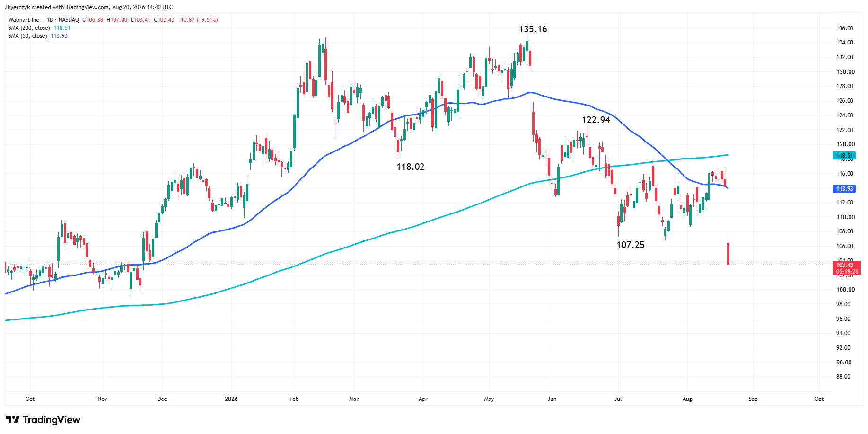Viewport: 868px width, 434px height.
Task: Click the Sep label on the time axis
Action: (x=753, y=399)
